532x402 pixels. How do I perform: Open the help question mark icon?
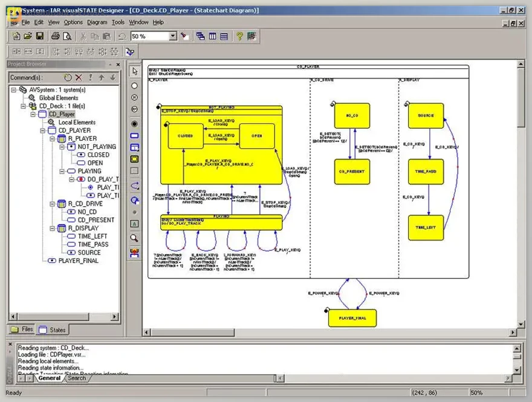pyautogui.click(x=239, y=36)
